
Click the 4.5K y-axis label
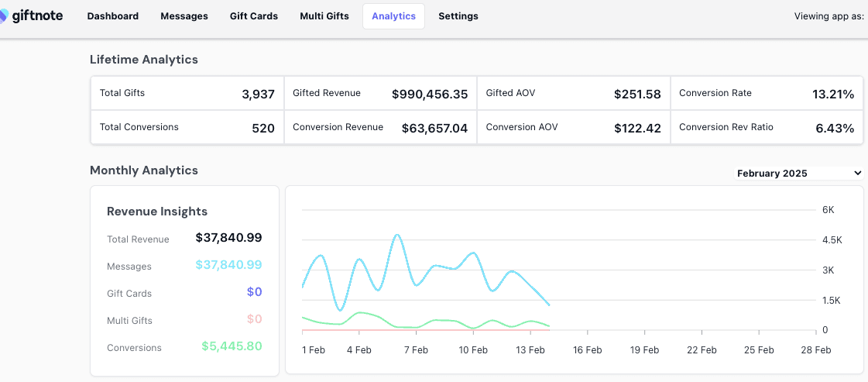tap(832, 239)
